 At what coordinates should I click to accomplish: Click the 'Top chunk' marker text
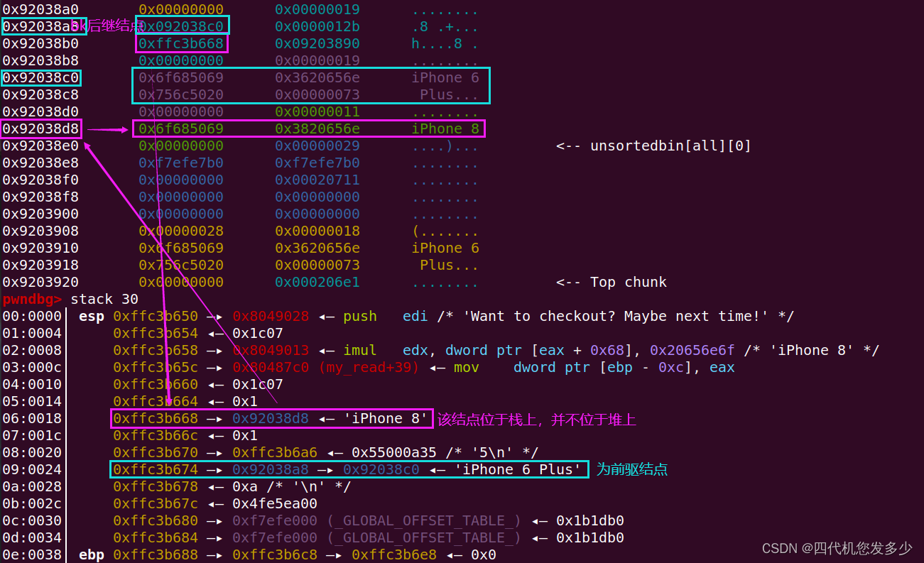coord(629,282)
